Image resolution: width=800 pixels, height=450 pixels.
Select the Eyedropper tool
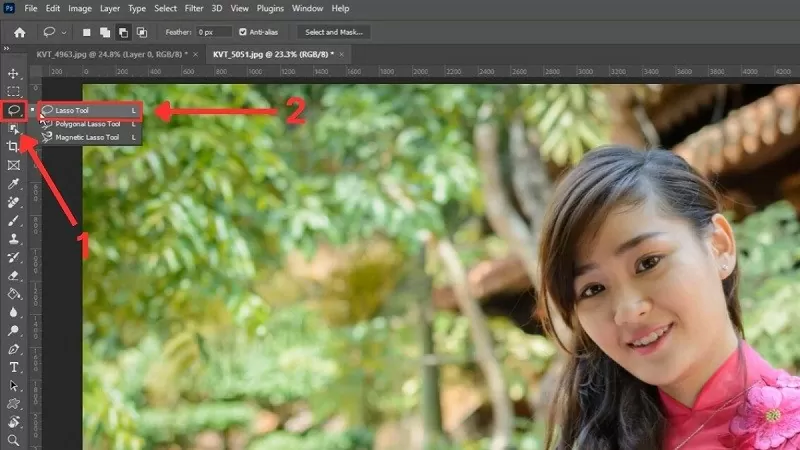coord(14,184)
